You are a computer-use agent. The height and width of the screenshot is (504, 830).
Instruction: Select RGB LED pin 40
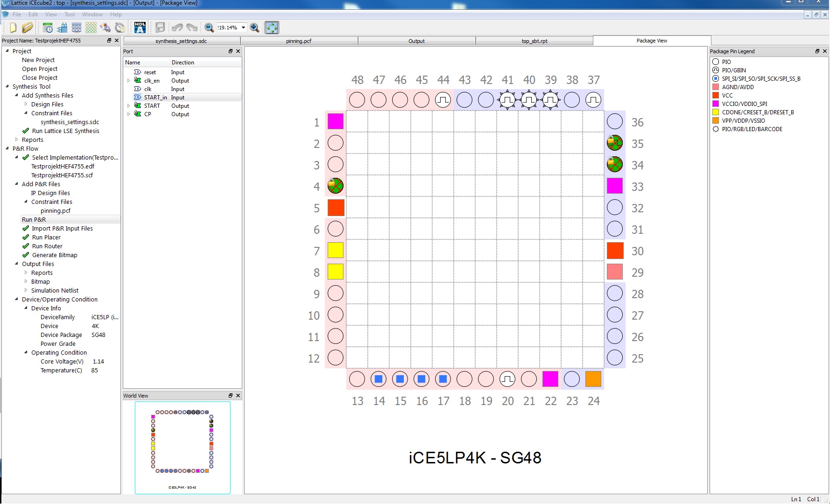click(529, 100)
